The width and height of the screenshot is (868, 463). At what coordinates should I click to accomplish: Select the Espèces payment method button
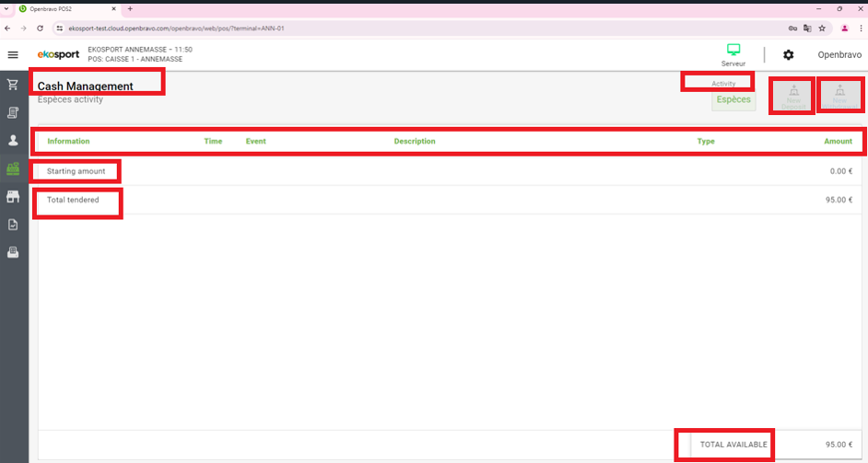coord(733,99)
